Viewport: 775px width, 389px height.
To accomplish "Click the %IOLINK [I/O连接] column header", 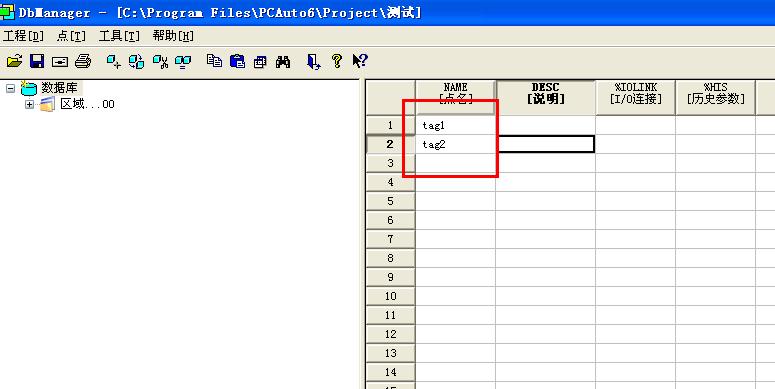I will (636, 97).
